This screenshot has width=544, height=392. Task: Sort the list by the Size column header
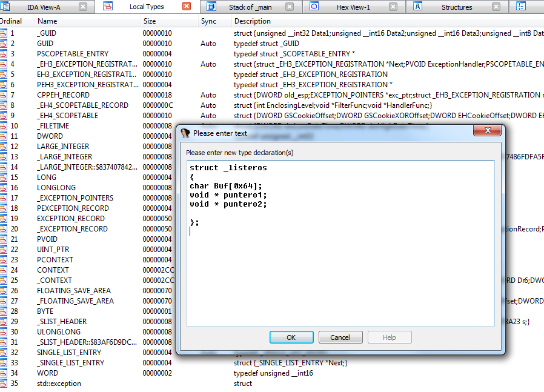click(x=149, y=21)
